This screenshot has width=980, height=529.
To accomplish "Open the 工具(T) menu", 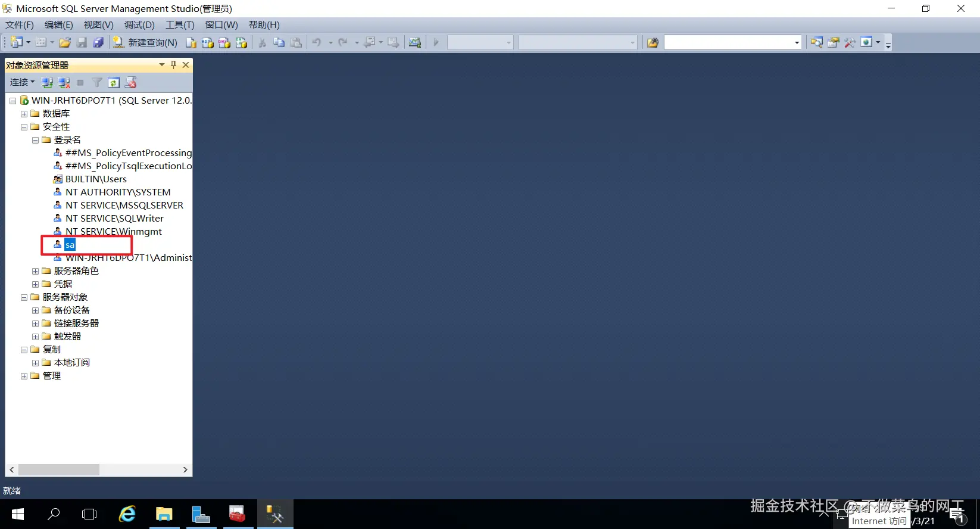I will click(180, 25).
